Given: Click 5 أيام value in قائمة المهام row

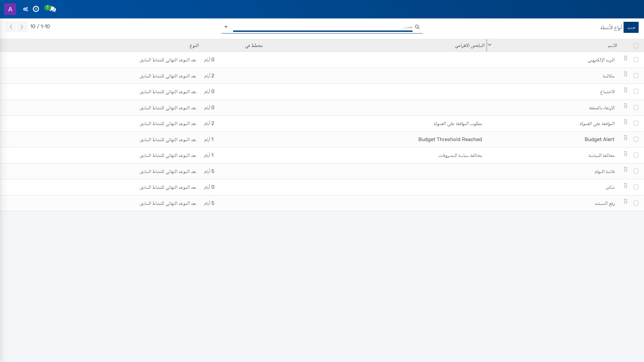Looking at the screenshot, I should pos(209,171).
